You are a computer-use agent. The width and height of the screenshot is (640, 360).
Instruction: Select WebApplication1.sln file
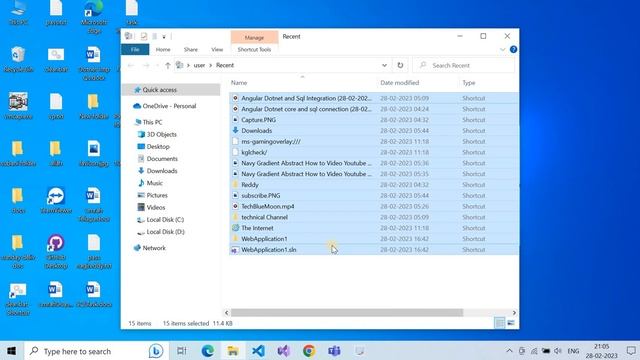pyautogui.click(x=374, y=250)
